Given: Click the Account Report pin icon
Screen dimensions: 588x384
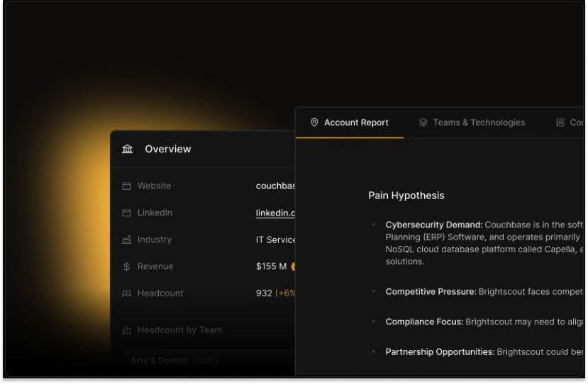Looking at the screenshot, I should [314, 123].
